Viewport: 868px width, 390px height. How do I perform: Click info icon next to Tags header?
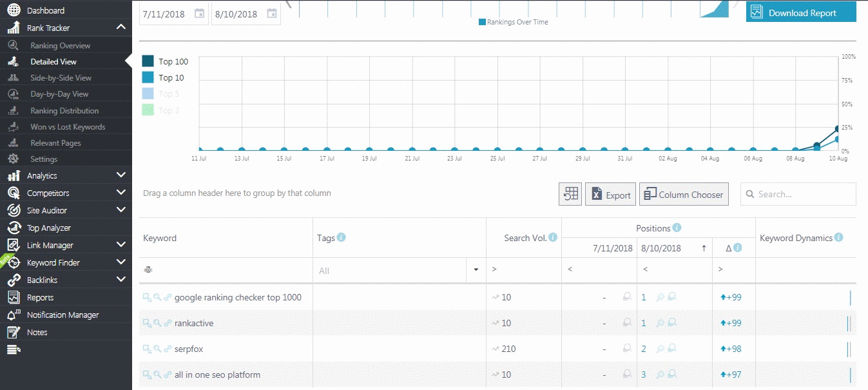[342, 237]
